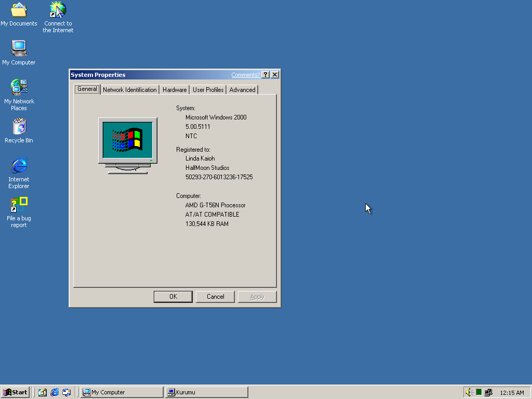Viewport: 532px width, 399px height.
Task: Follow the Comments? link in title bar
Action: click(x=245, y=75)
